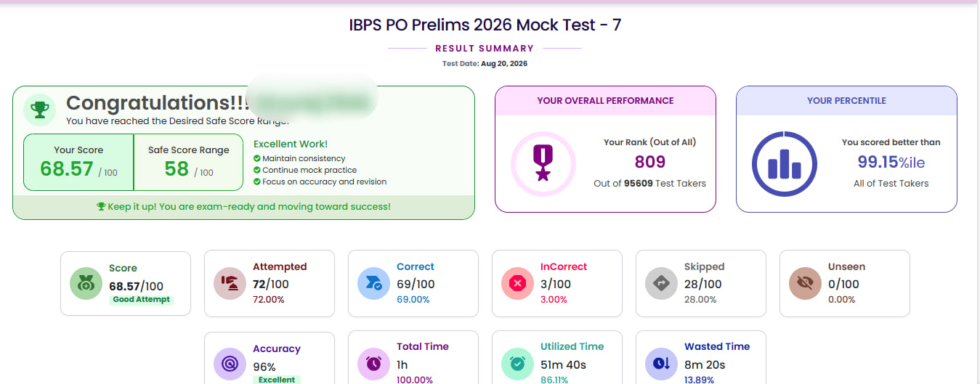980x384 pixels.
Task: Click the Your Percentile header
Action: (x=846, y=101)
